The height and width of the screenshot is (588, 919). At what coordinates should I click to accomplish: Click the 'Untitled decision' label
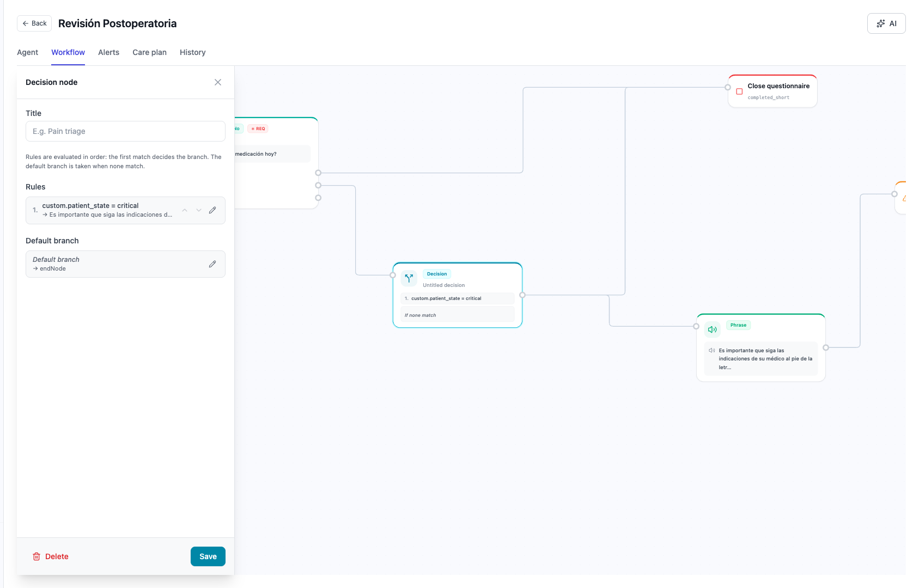(x=444, y=285)
